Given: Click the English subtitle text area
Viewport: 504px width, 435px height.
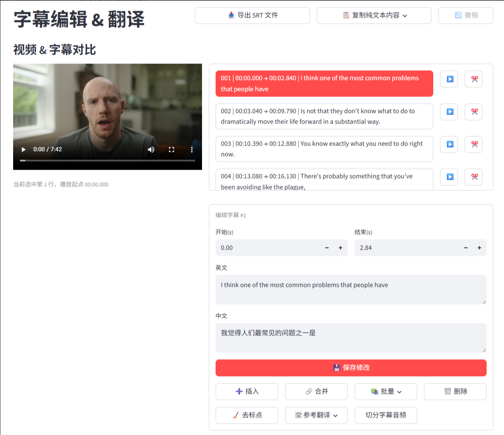Looking at the screenshot, I should (x=351, y=289).
